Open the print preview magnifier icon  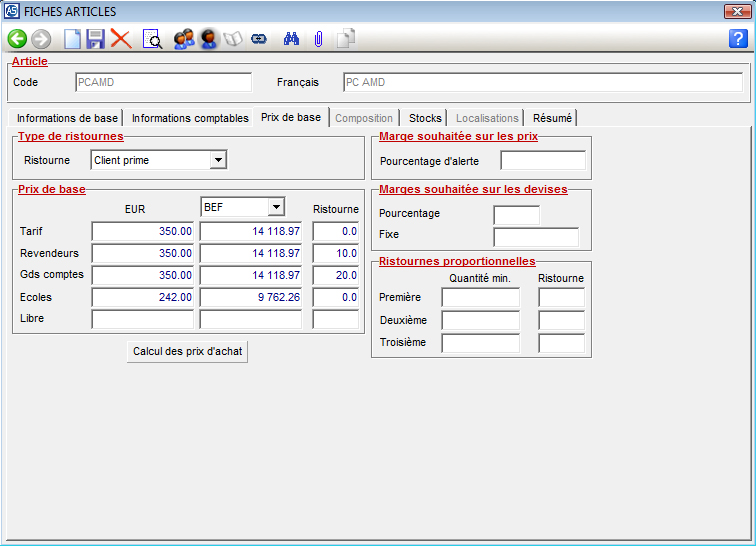click(152, 39)
